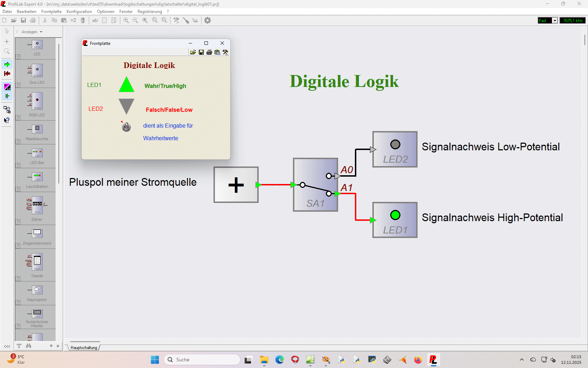Image resolution: width=588 pixels, height=368 pixels.
Task: Select the Hauptschaltung sheet tab
Action: pos(84,348)
